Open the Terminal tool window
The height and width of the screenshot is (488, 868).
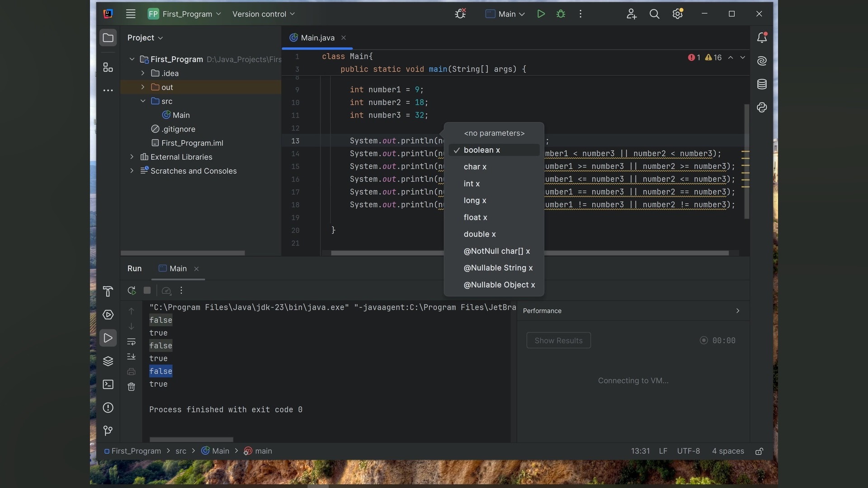click(108, 385)
